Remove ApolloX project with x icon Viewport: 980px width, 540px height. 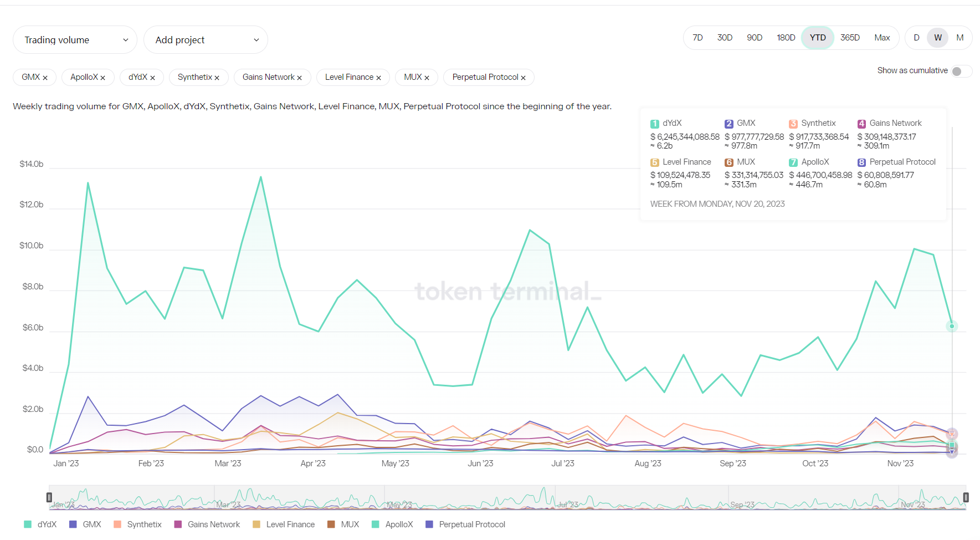point(102,78)
